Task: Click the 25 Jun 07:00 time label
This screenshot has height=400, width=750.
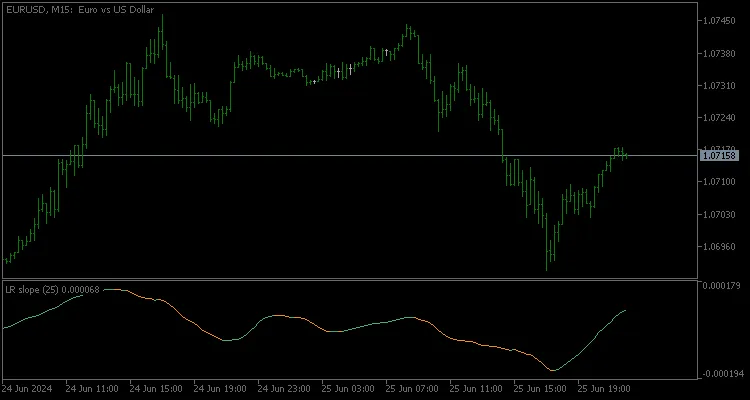Action: click(x=412, y=387)
